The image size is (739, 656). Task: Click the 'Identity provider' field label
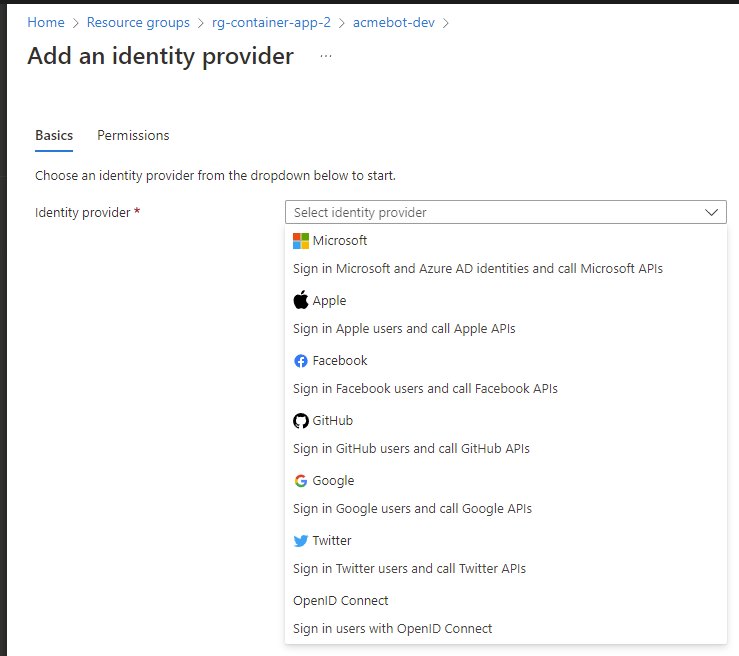pyautogui.click(x=82, y=213)
